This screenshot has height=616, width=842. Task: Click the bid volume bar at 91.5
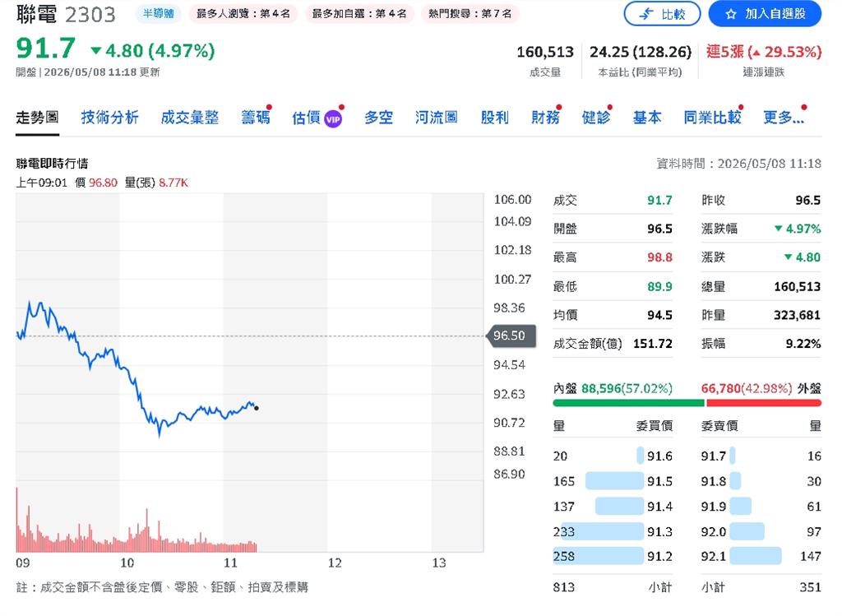click(x=614, y=480)
